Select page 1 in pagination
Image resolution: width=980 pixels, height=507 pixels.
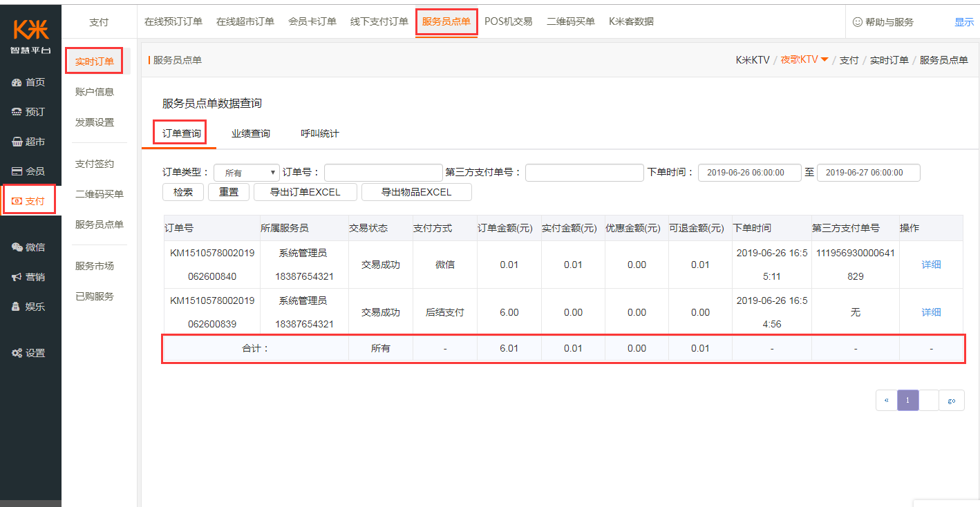(908, 401)
